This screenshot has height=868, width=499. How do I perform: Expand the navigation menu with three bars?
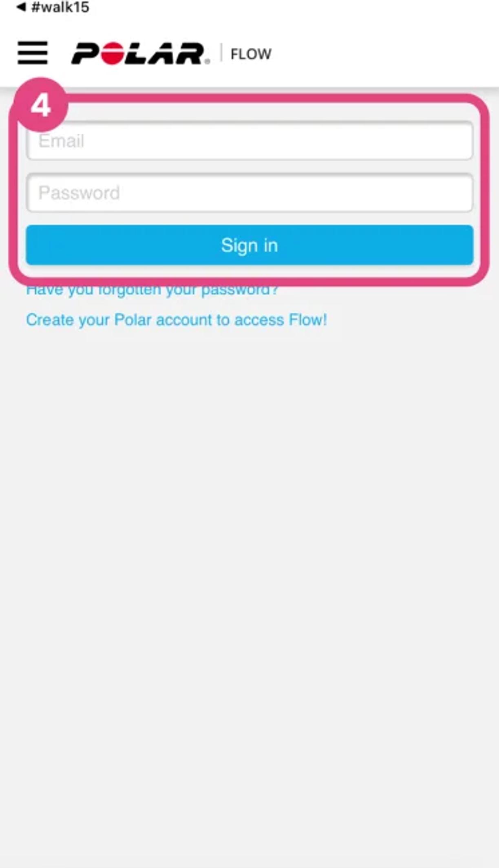pos(33,53)
